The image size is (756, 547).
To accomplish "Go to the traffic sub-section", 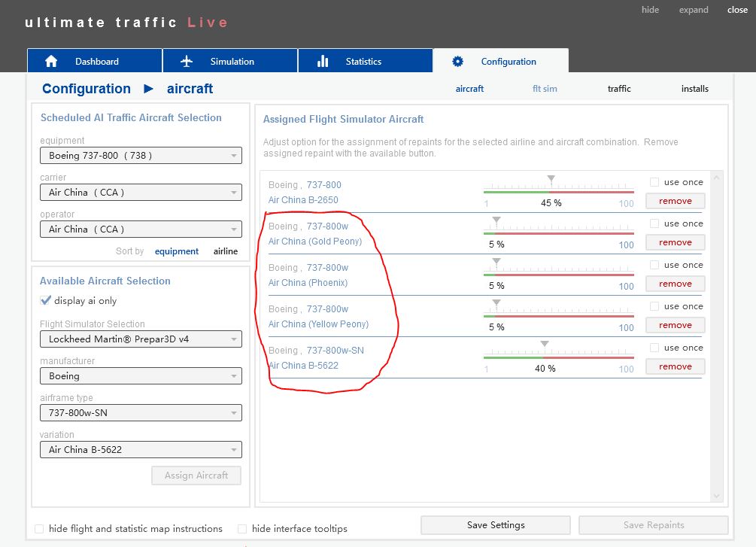I will [619, 89].
